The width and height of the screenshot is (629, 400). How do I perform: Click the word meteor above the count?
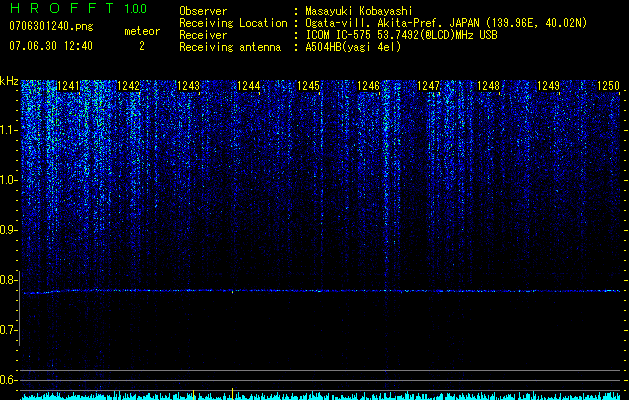(x=142, y=31)
